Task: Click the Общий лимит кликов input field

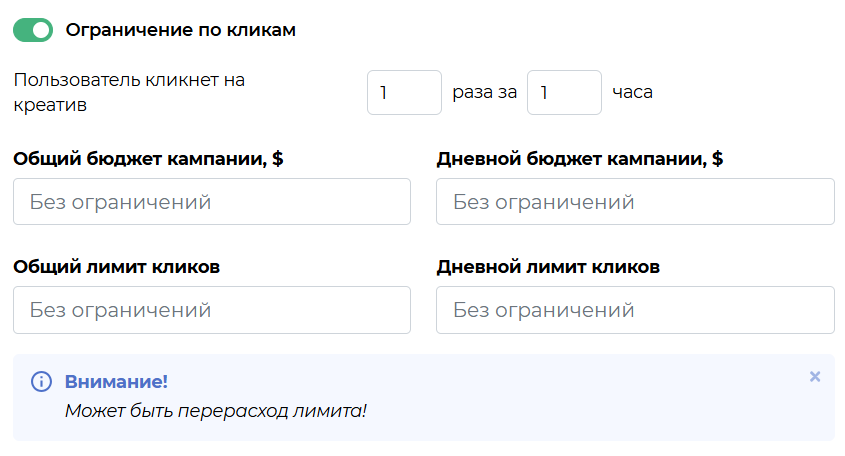Action: [x=212, y=310]
